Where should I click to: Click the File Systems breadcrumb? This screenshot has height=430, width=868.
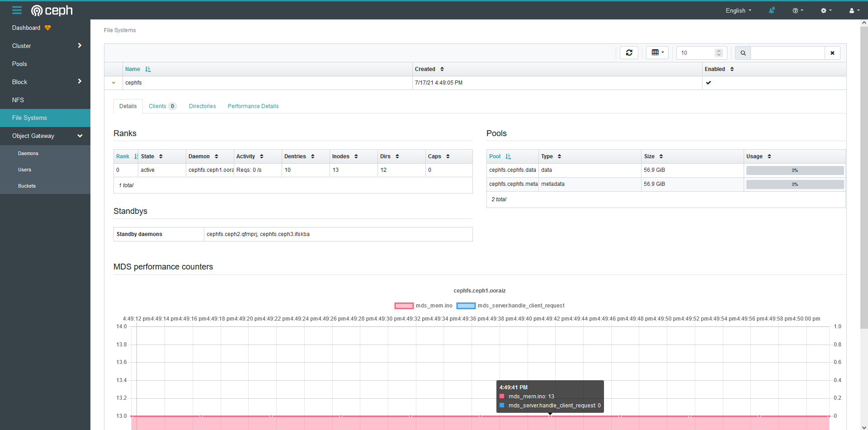pos(120,30)
